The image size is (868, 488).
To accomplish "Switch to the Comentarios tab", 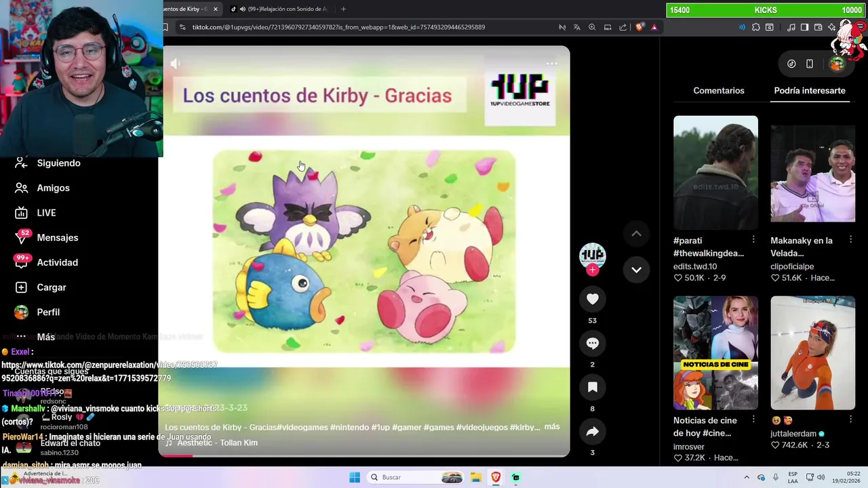I will click(x=719, y=90).
